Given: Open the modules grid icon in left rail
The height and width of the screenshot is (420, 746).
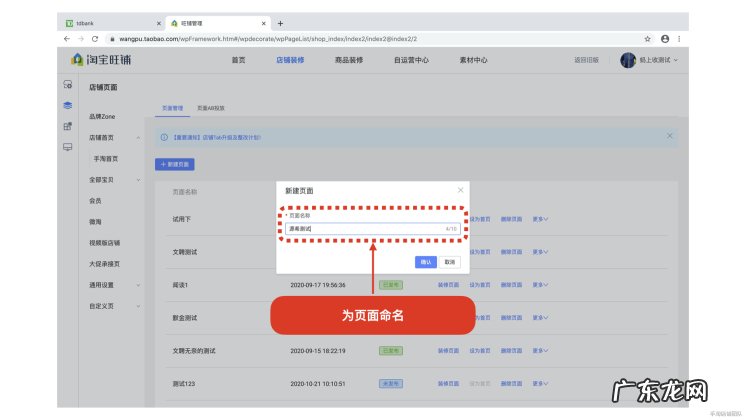Looking at the screenshot, I should coord(68,126).
